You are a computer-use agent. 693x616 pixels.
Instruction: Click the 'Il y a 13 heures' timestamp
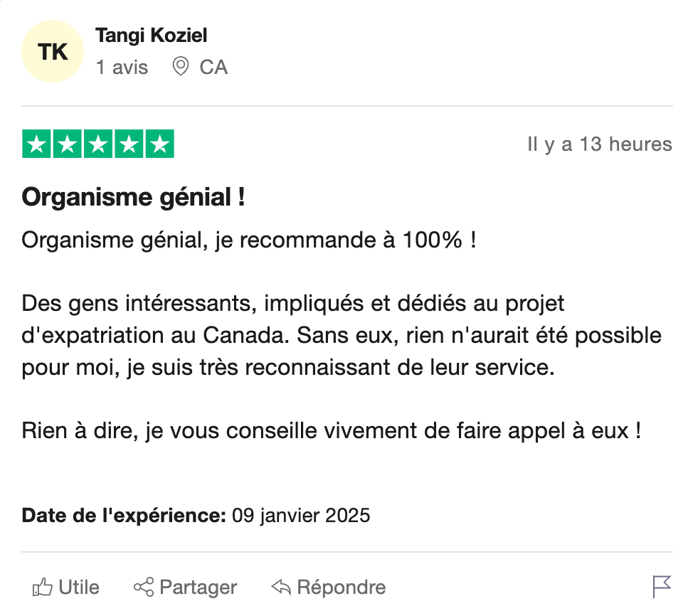coord(600,144)
